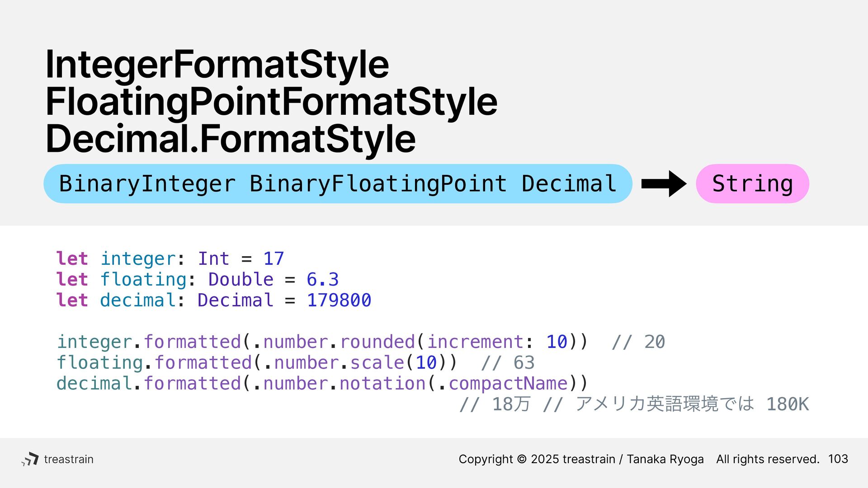Image resolution: width=868 pixels, height=488 pixels.
Task: Click the comment '// 18万' line with 180K
Action: tap(634, 404)
